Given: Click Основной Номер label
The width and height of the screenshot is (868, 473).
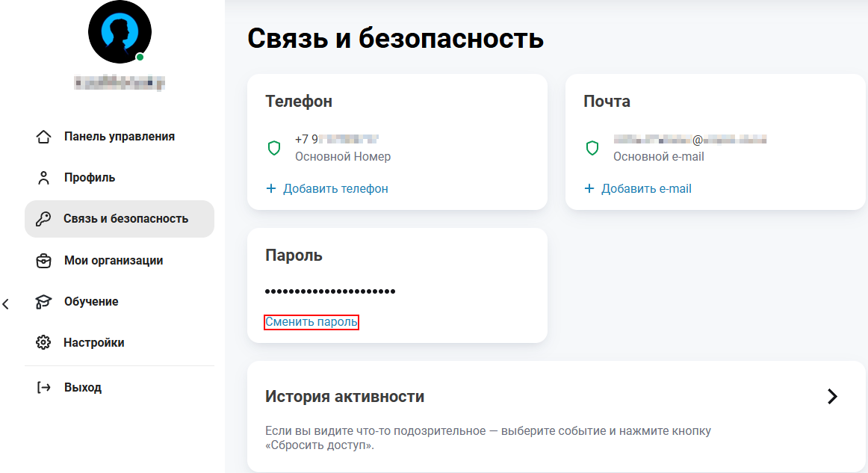Looking at the screenshot, I should point(343,157).
